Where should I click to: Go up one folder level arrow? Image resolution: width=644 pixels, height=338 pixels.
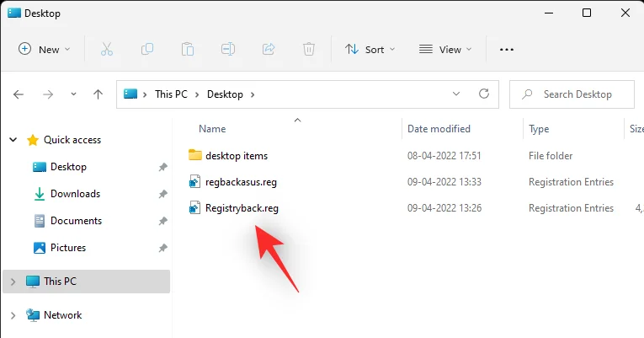coord(98,94)
